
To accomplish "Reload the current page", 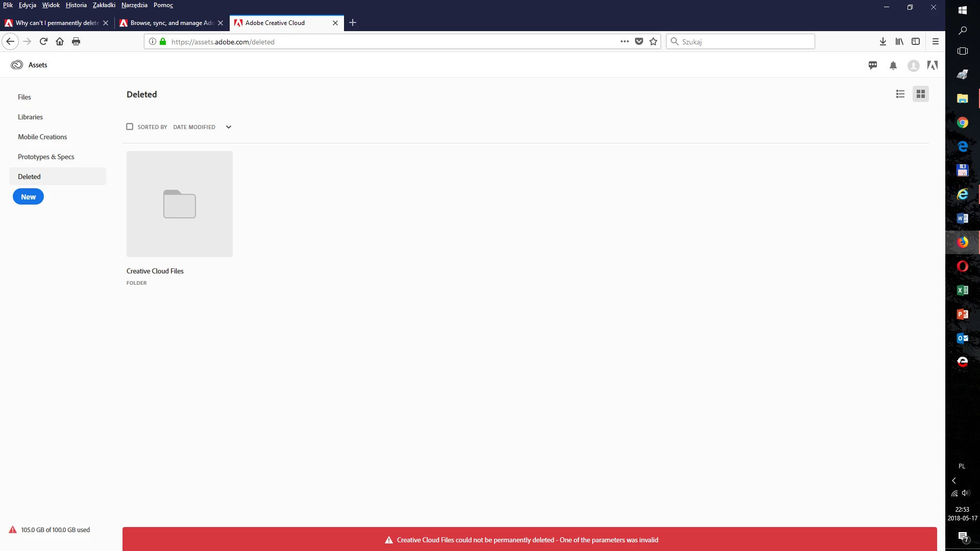I will tap(43, 42).
